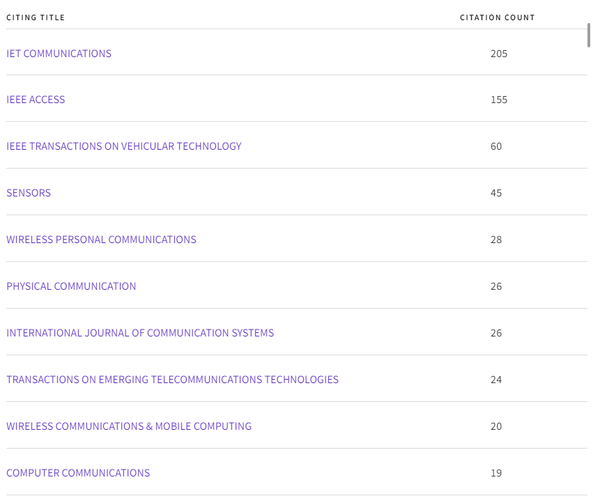The width and height of the screenshot is (600, 496).
Task: Open the Wireless Personal Communications link
Action: coord(101,240)
